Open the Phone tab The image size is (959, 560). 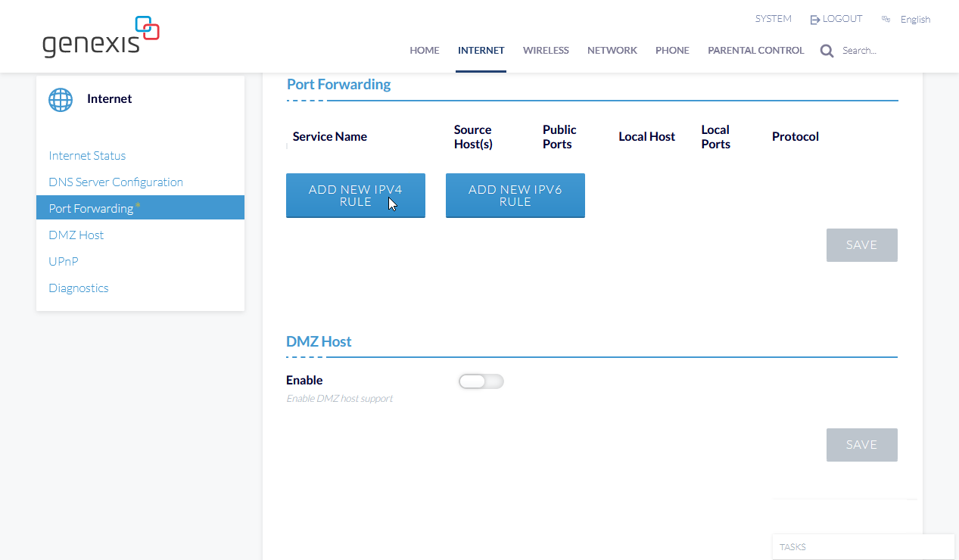coord(672,51)
